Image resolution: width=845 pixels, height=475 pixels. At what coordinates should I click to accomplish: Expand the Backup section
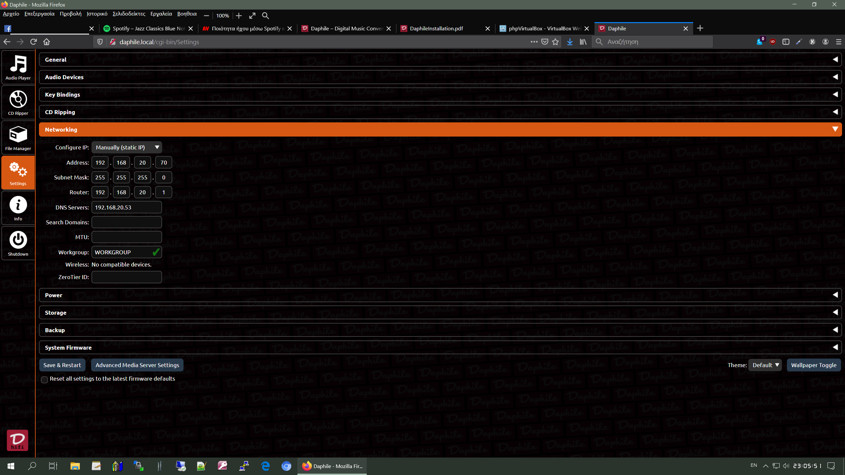coord(440,330)
